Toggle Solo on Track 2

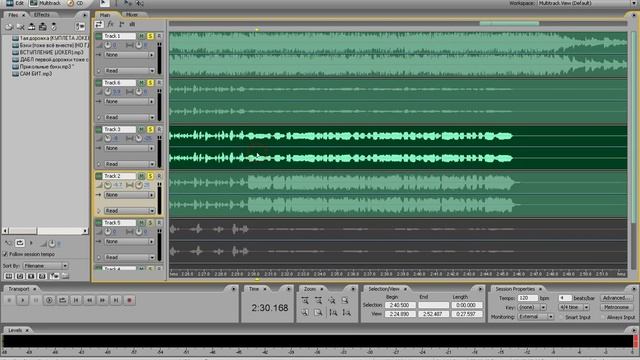(150, 176)
